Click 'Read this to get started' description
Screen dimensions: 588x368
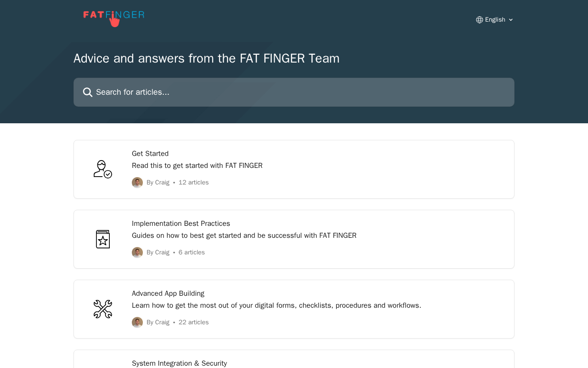[197, 166]
